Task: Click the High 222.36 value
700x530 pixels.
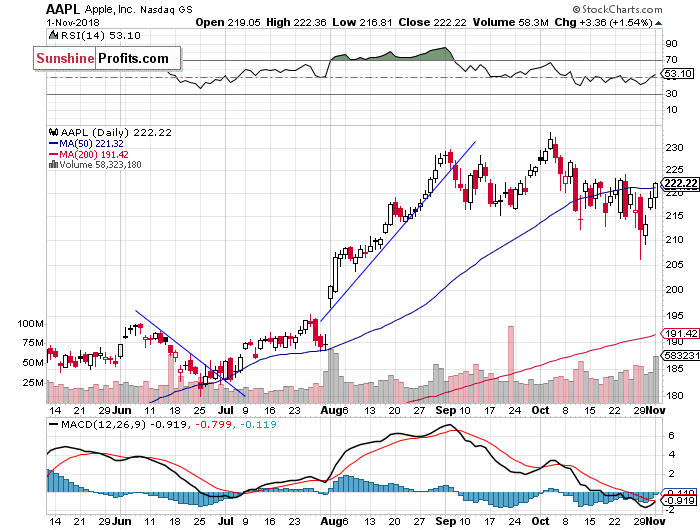Action: click(296, 22)
